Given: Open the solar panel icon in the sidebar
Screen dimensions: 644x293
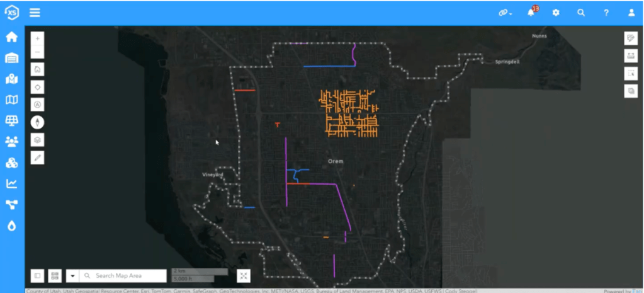Looking at the screenshot, I should 11,120.
